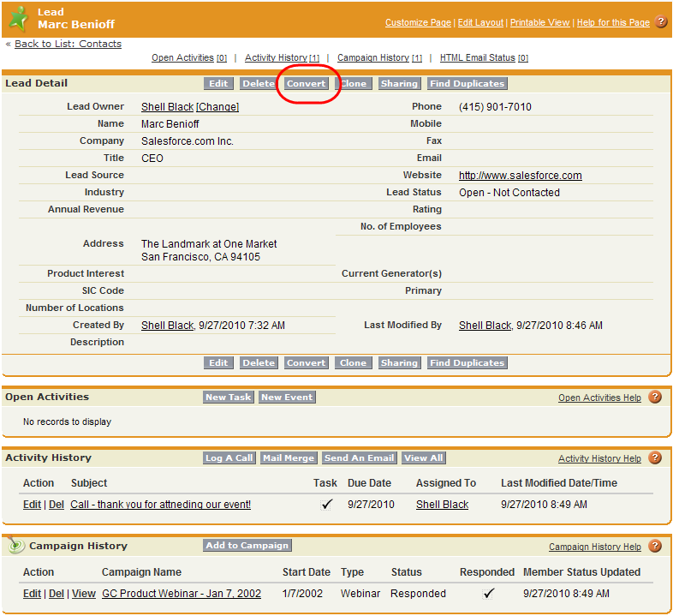Click the bottom Find Duplicates button

point(467,362)
